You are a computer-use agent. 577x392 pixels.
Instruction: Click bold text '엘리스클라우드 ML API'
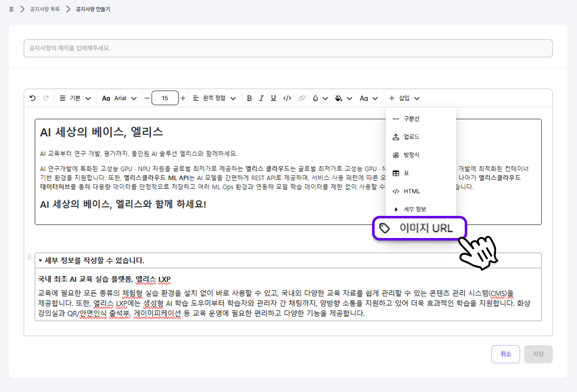pyautogui.click(x=156, y=178)
